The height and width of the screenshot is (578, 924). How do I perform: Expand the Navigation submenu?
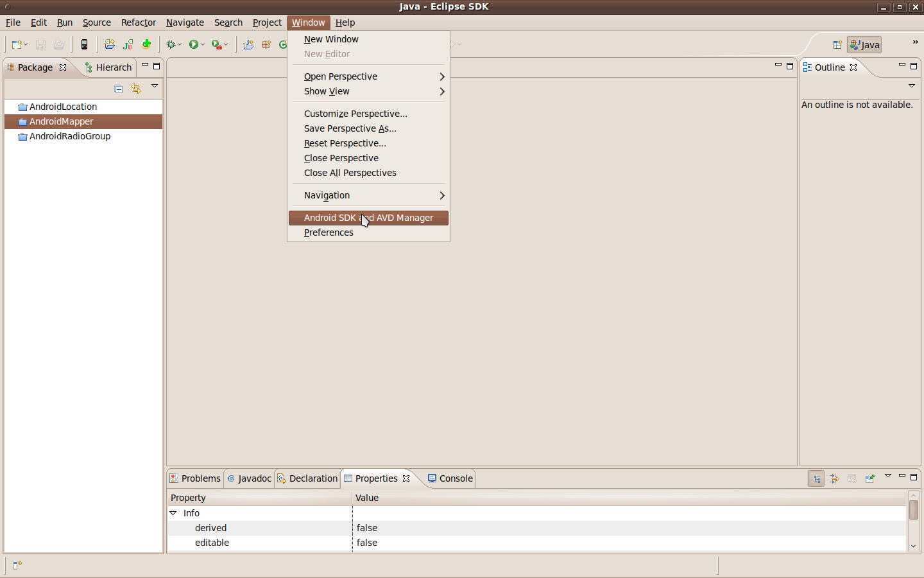click(368, 195)
